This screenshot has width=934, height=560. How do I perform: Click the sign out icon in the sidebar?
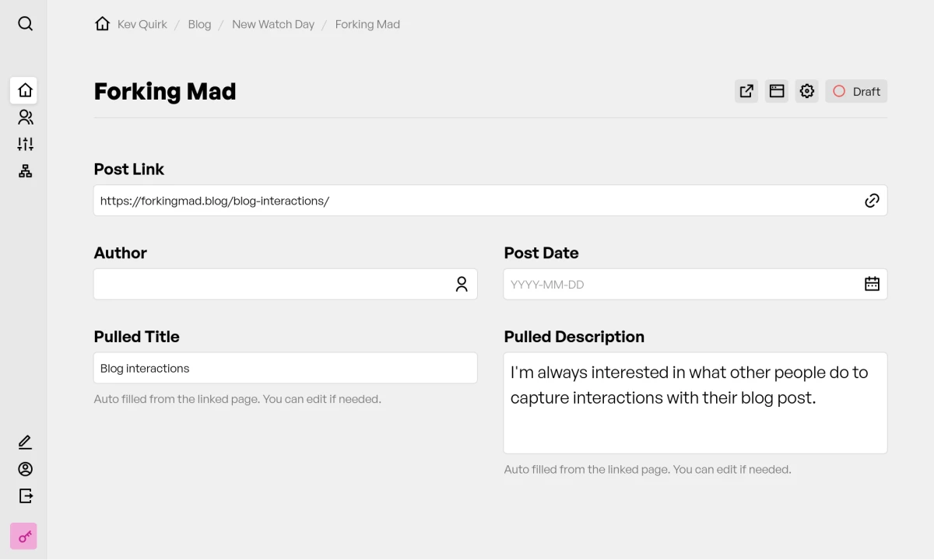coord(25,495)
